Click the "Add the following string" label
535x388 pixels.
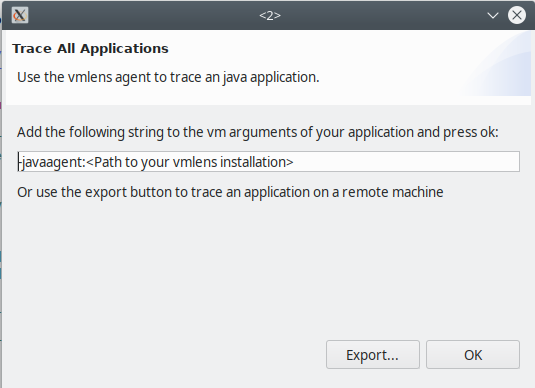click(x=258, y=132)
